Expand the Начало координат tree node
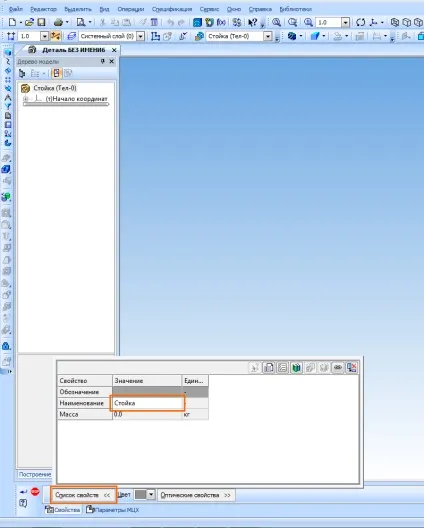The width and height of the screenshot is (424, 528). 26,99
